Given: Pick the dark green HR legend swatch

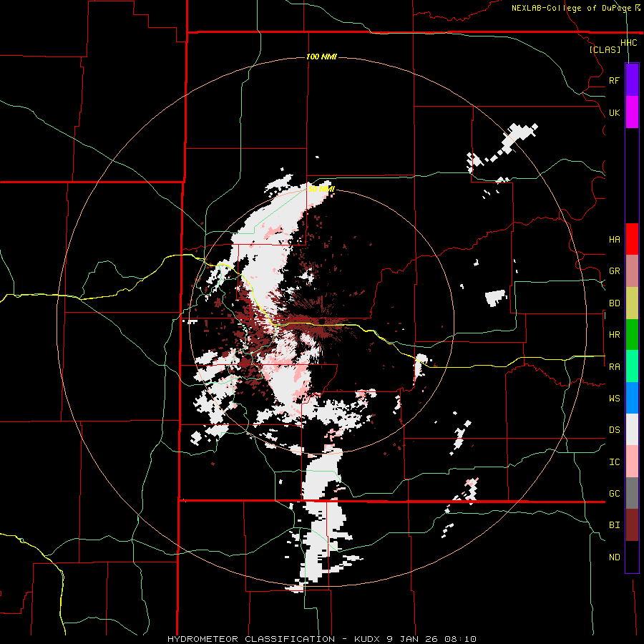Looking at the screenshot, I should click(x=632, y=334).
